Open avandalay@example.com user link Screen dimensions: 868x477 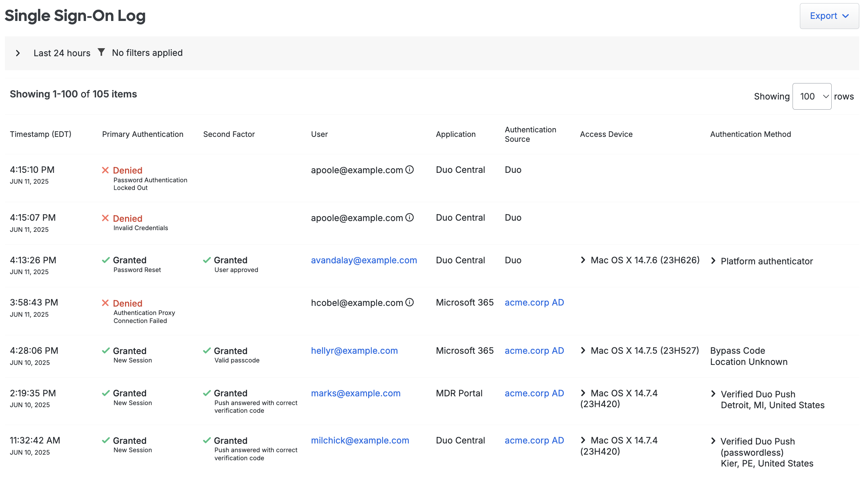coord(364,260)
